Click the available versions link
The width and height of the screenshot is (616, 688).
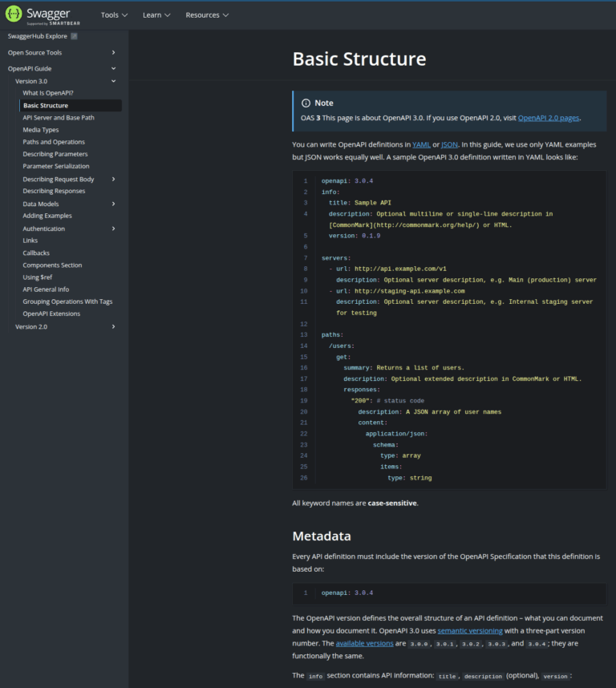(x=365, y=643)
